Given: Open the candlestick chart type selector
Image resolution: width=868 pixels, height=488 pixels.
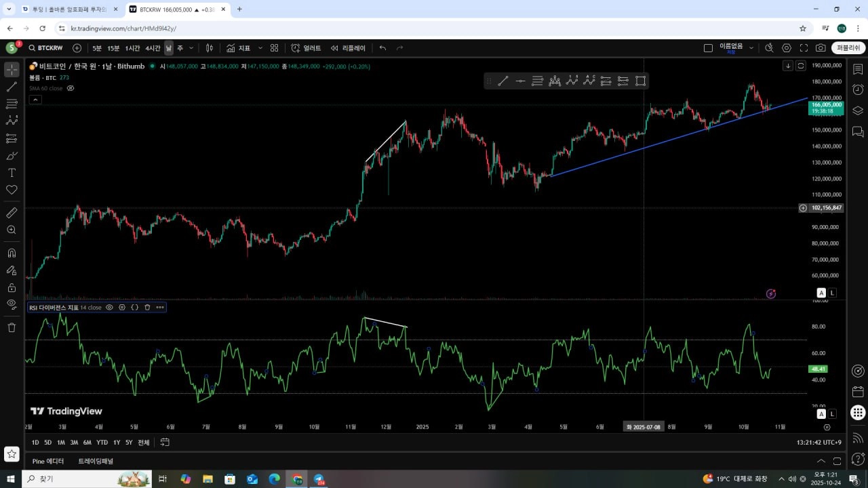Looking at the screenshot, I should click(210, 48).
